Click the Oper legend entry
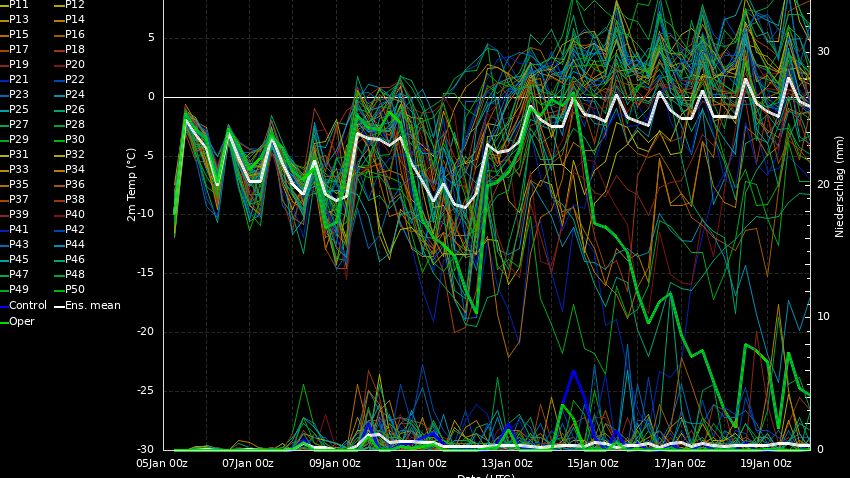This screenshot has height=478, width=850. [x=21, y=321]
